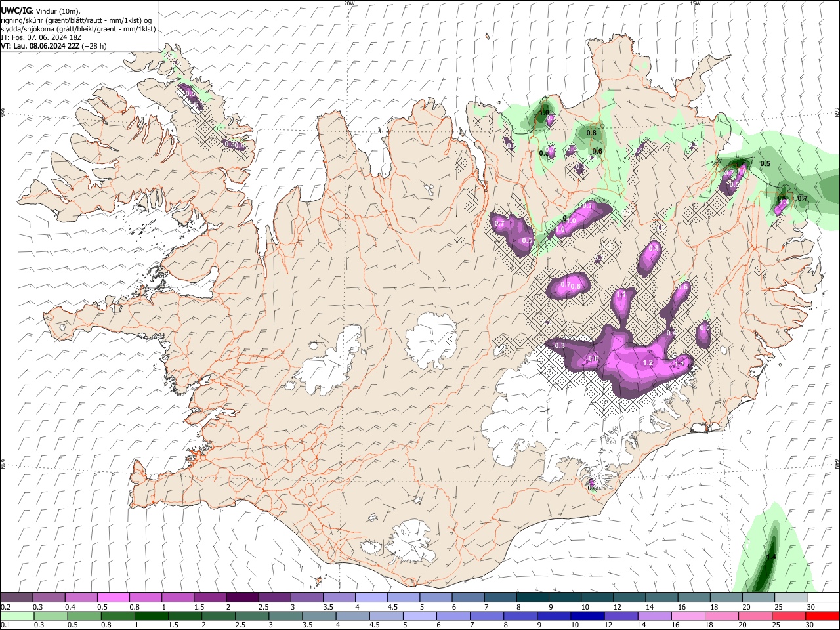840x630 pixels.
Task: Click the '14' label under the rain legend
Action: 642,625
